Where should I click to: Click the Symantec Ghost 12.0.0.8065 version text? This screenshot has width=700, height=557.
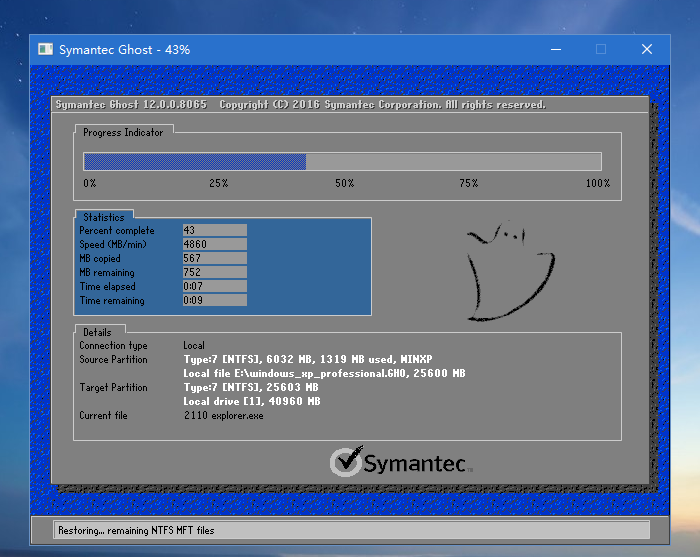(x=131, y=104)
